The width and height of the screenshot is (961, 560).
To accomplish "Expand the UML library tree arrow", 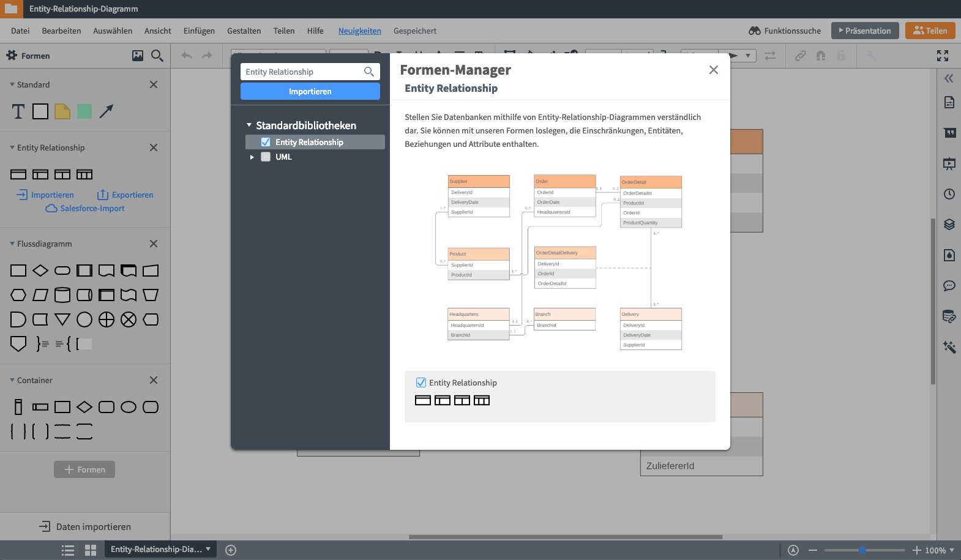I will [252, 157].
